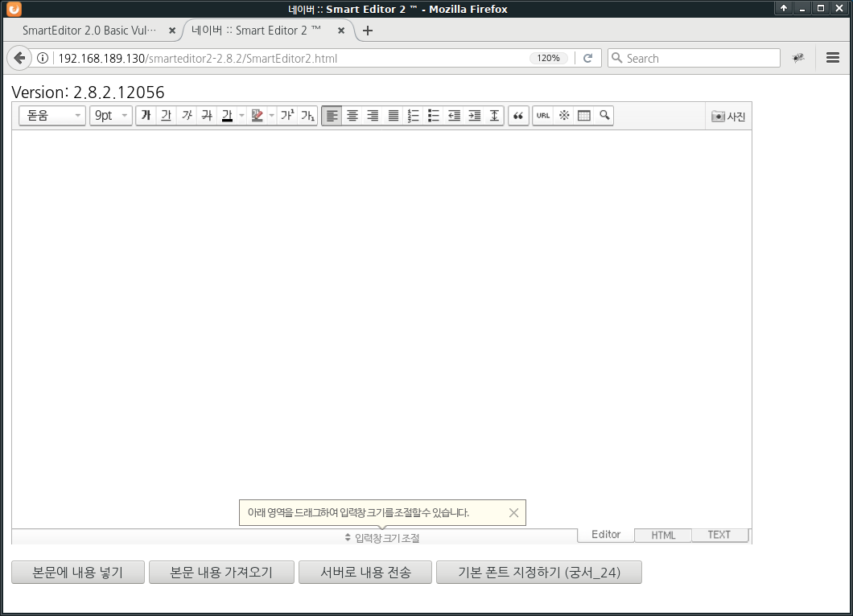Image resolution: width=853 pixels, height=616 pixels.
Task: Decrease paragraph indent (outdent)
Action: [x=454, y=115]
